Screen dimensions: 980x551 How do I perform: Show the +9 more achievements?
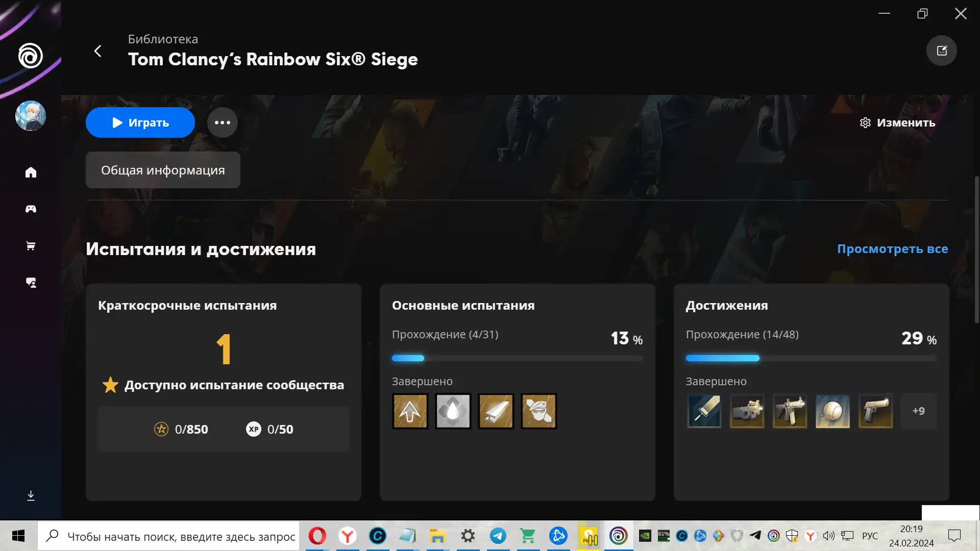coord(919,411)
